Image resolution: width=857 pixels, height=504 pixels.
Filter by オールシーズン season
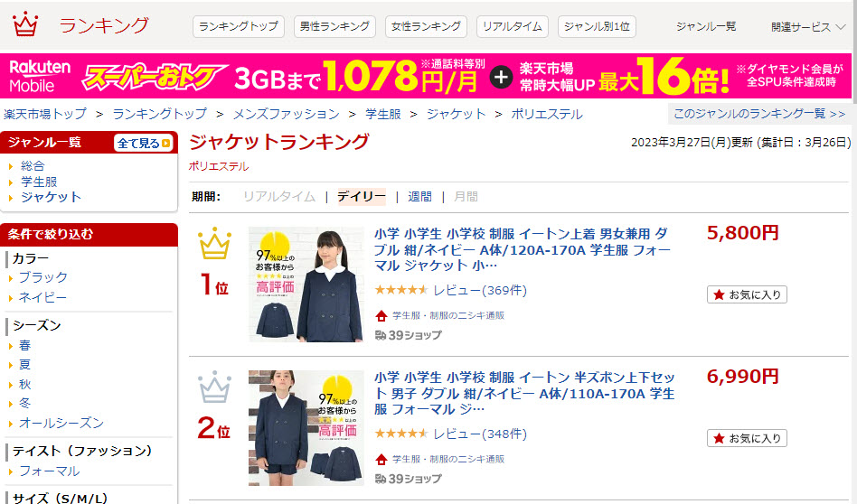point(61,424)
